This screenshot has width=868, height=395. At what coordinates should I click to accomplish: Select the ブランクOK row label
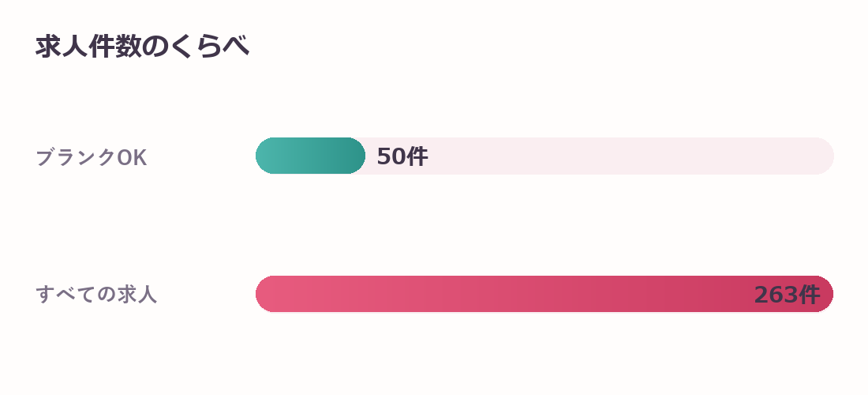tap(92, 157)
